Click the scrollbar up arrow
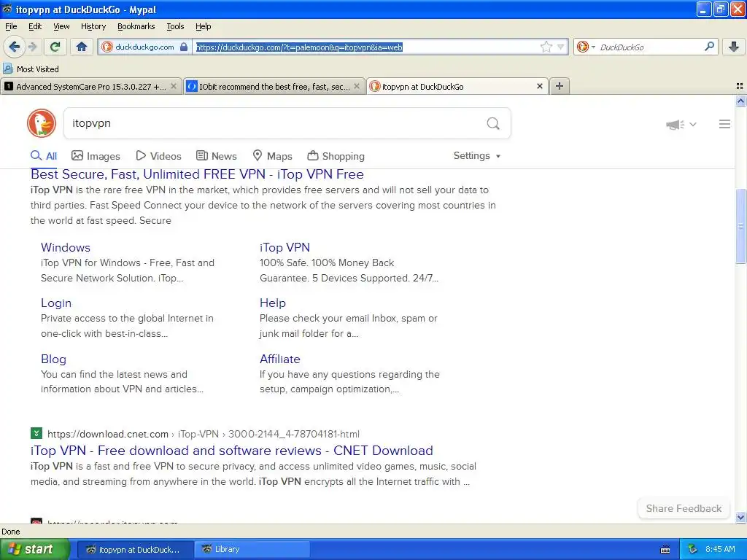 point(740,101)
